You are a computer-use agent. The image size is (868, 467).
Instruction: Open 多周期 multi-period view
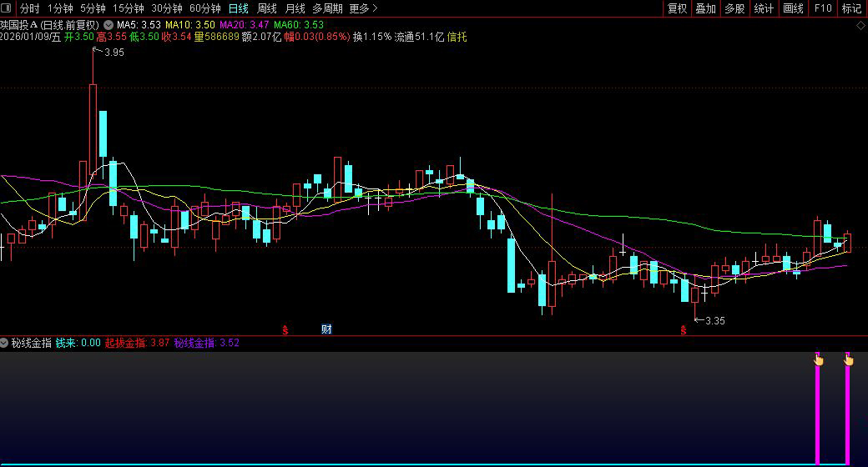327,8
